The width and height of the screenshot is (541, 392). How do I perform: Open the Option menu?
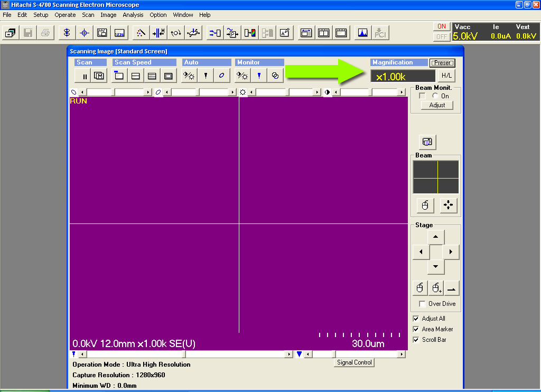pos(158,15)
